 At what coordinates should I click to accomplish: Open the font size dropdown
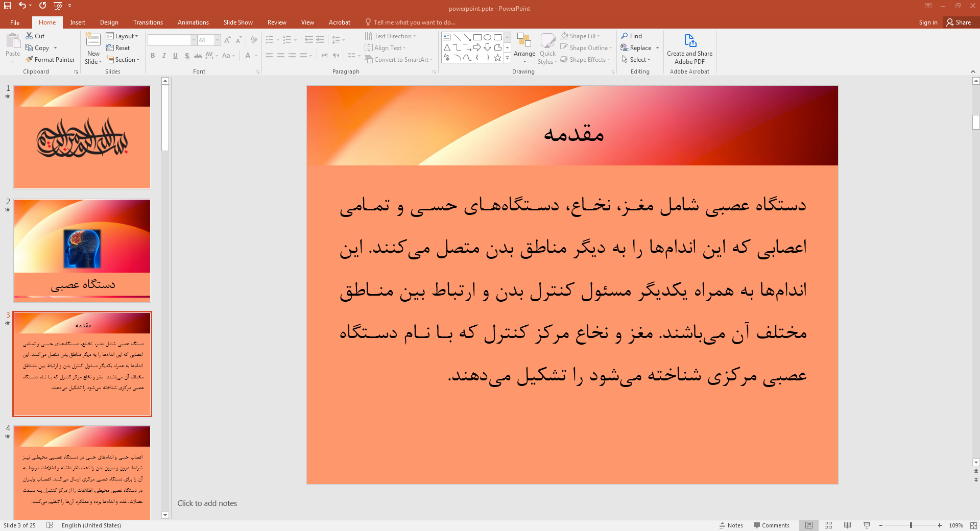(x=218, y=40)
